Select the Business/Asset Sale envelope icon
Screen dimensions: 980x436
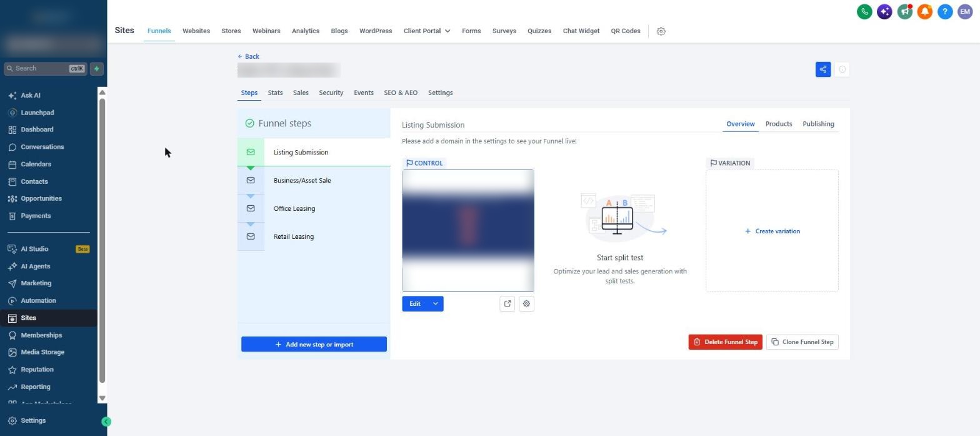tap(251, 180)
